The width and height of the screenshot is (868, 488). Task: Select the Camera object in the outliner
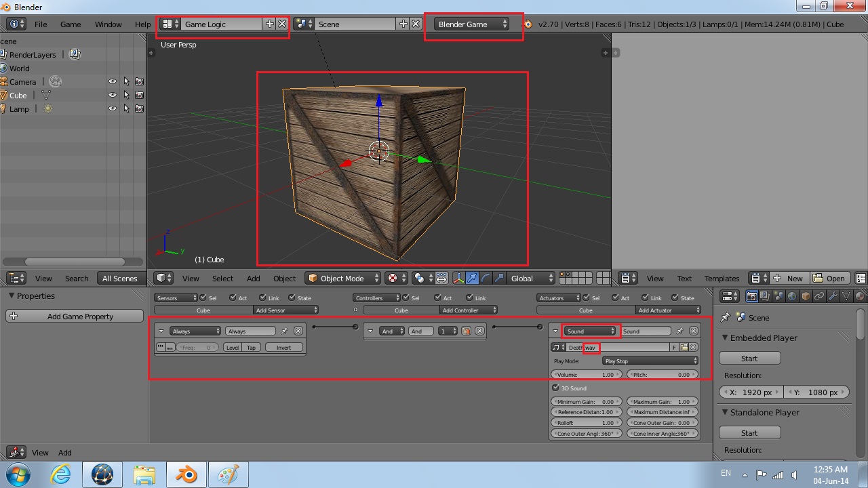22,81
